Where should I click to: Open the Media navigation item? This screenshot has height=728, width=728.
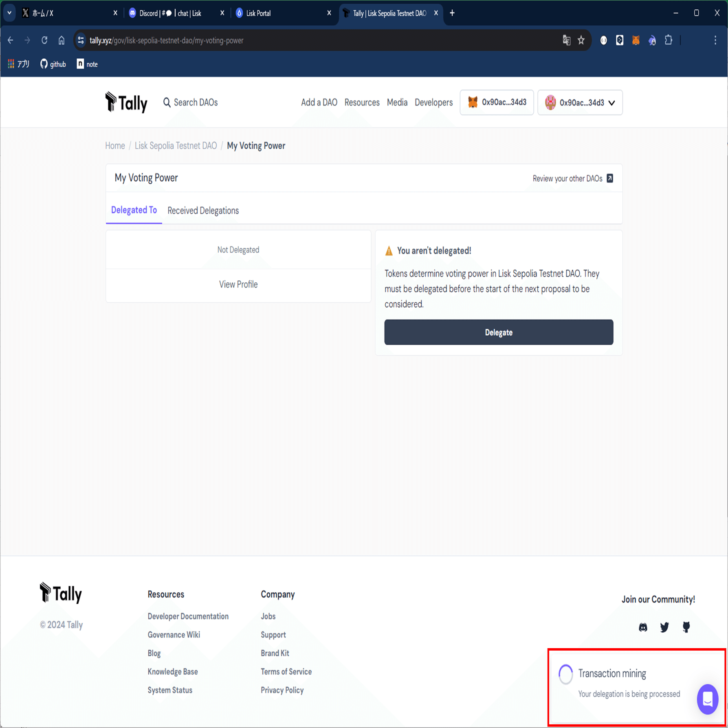[x=397, y=102]
